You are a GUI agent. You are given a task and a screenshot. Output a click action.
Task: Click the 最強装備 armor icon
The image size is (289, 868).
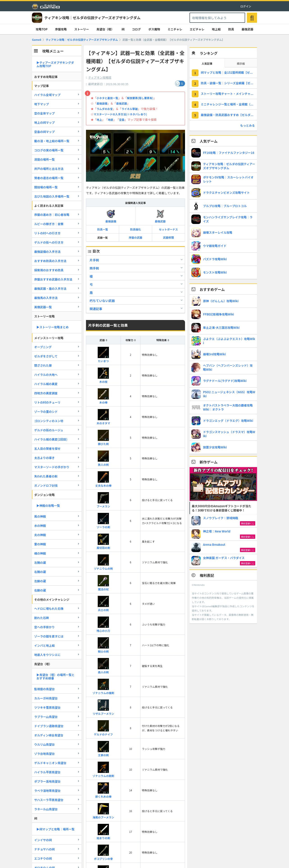pos(111,214)
